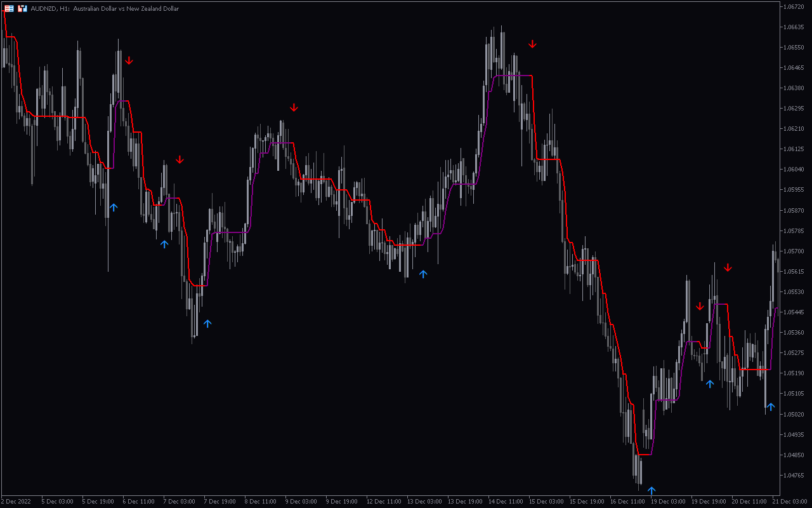
Task: Click price label 1.05360 on the scale
Action: pos(794,332)
